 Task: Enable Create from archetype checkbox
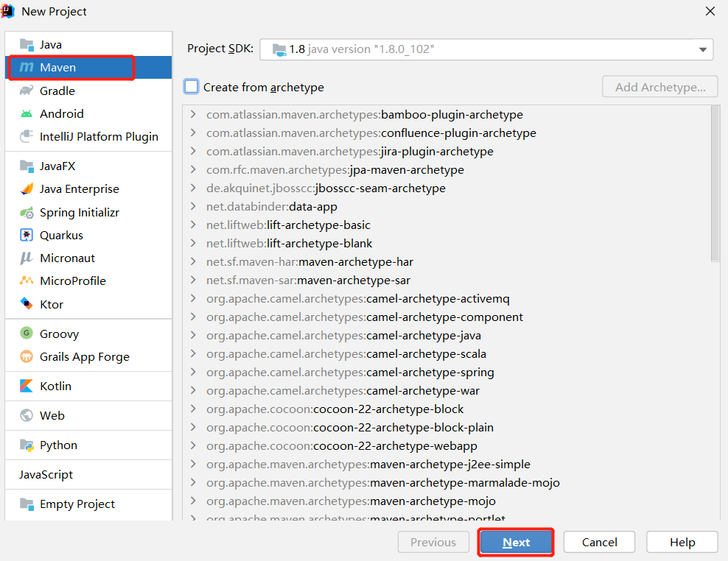(192, 87)
